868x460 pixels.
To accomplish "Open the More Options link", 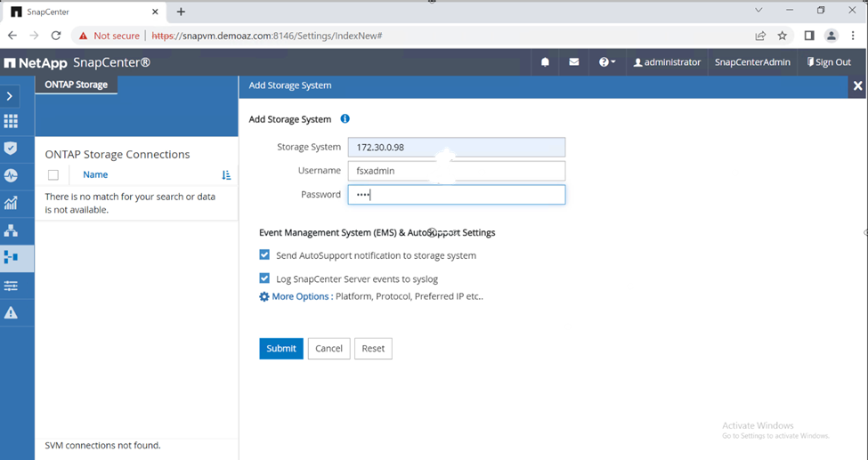I will (x=301, y=296).
